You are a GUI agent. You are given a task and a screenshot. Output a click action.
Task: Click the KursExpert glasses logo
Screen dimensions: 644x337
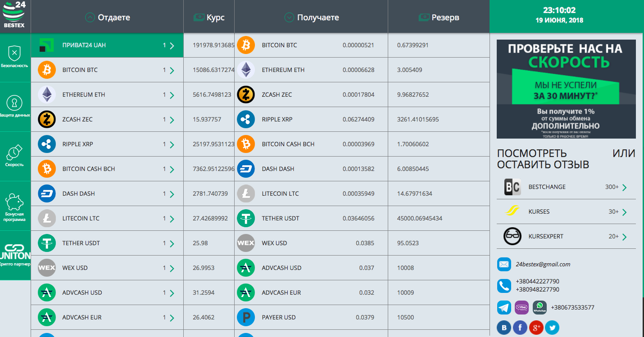[512, 236]
